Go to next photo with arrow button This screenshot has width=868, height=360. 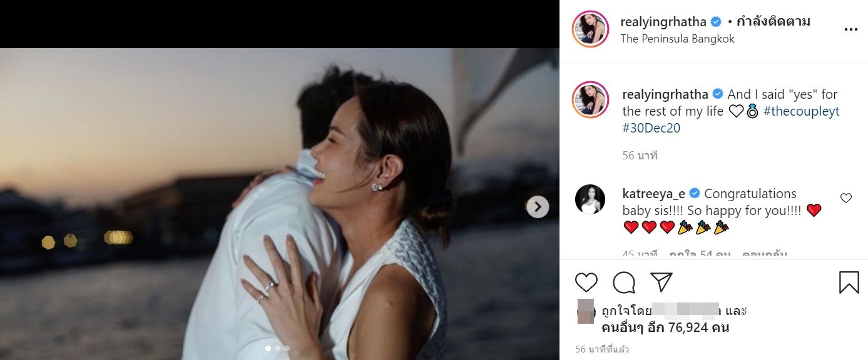pos(538,207)
